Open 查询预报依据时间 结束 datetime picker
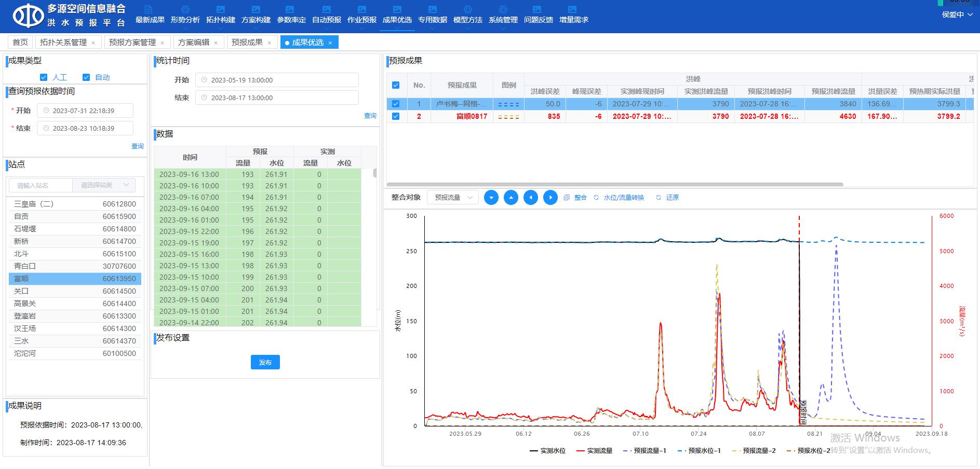Screen dimensions: 980x469 click(85, 128)
